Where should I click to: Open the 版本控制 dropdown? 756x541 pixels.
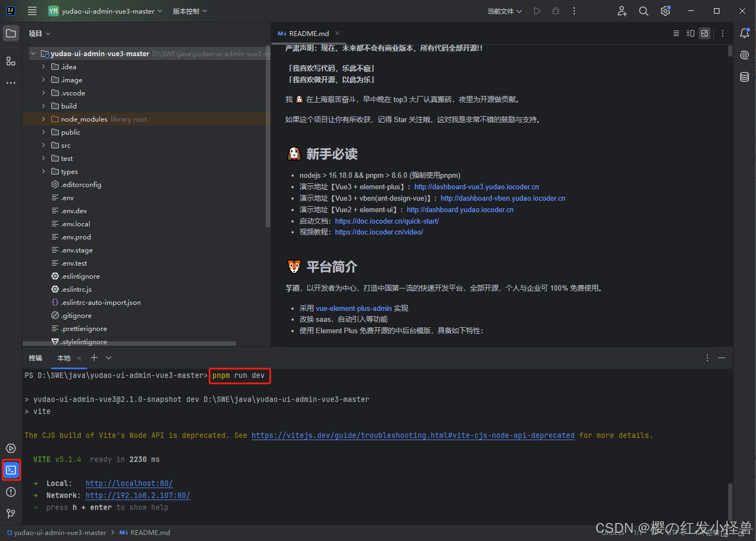[190, 11]
